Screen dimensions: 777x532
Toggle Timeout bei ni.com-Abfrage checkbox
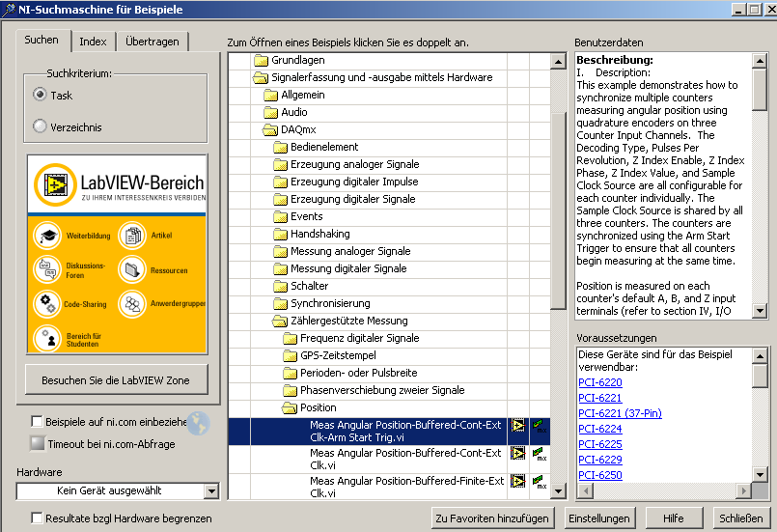pyautogui.click(x=38, y=443)
